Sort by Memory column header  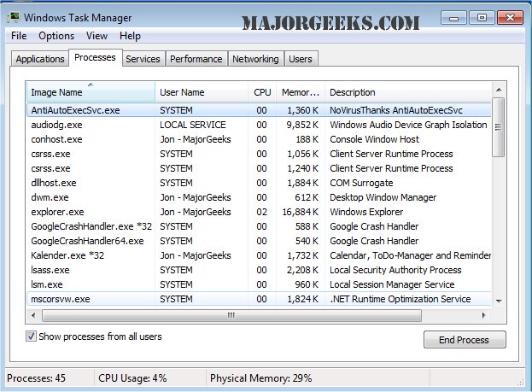tap(301, 92)
